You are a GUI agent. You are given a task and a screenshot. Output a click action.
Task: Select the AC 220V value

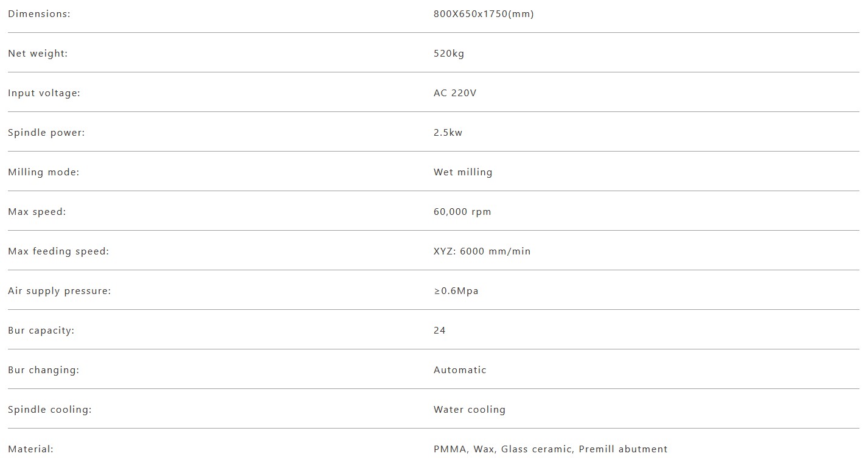tap(455, 93)
